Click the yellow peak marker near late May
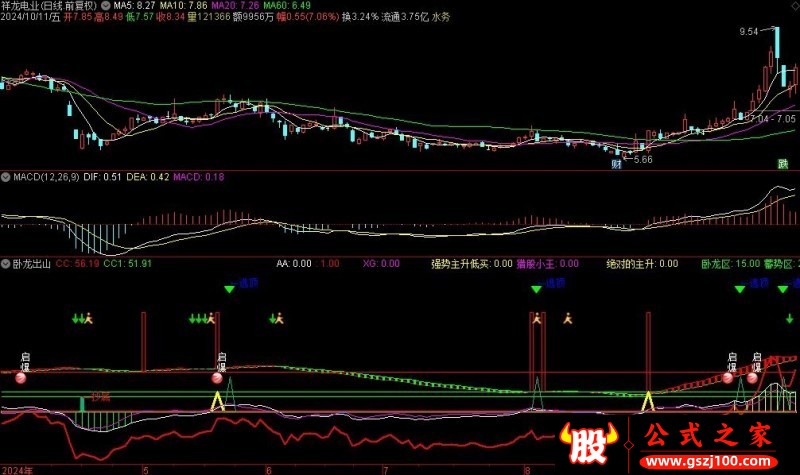800x475 pixels. click(x=218, y=401)
